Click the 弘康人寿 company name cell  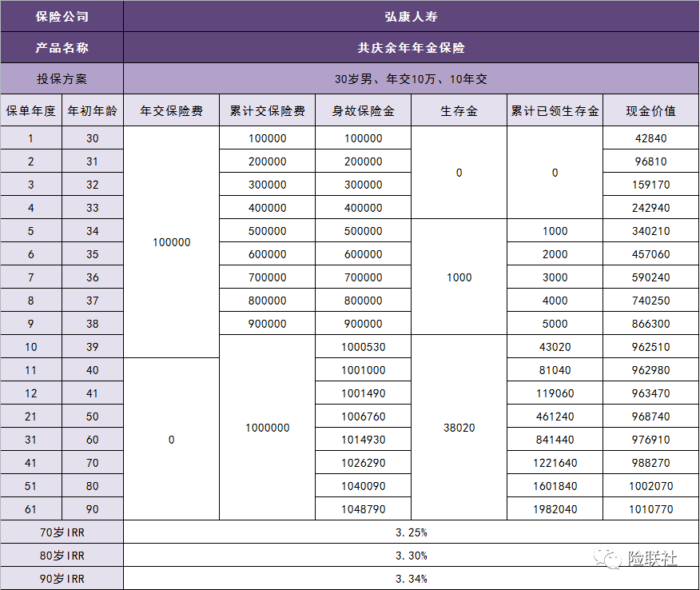tap(411, 17)
